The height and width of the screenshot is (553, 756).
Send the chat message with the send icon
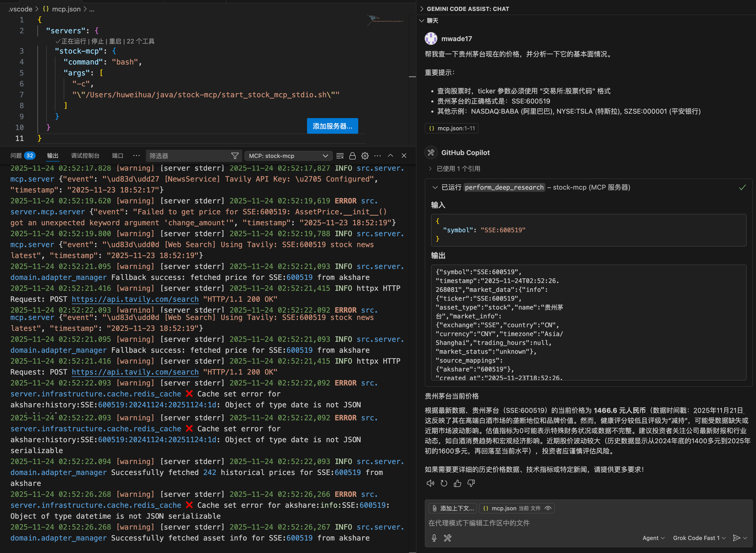point(738,538)
